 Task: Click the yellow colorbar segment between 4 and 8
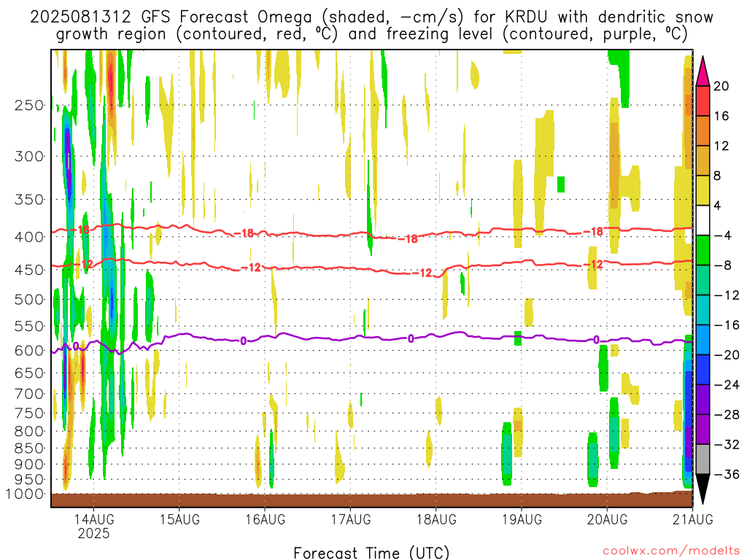tap(703, 190)
